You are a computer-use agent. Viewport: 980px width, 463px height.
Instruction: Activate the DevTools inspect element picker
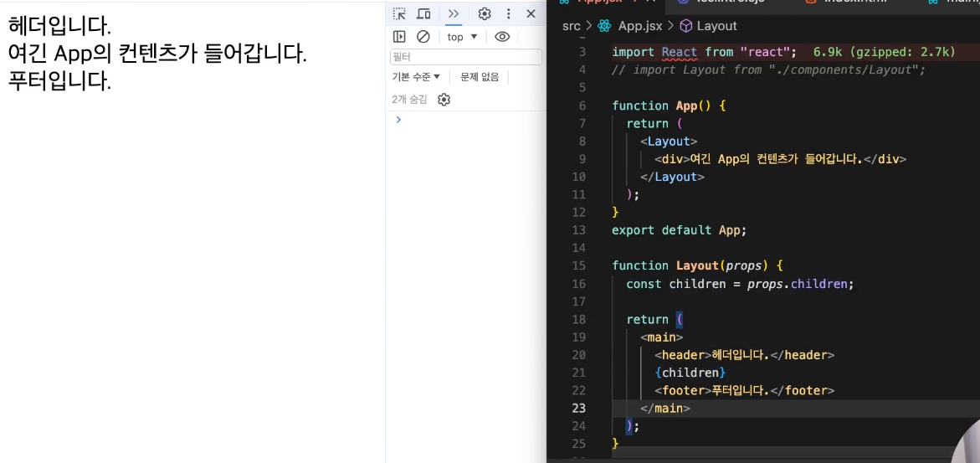(x=398, y=13)
